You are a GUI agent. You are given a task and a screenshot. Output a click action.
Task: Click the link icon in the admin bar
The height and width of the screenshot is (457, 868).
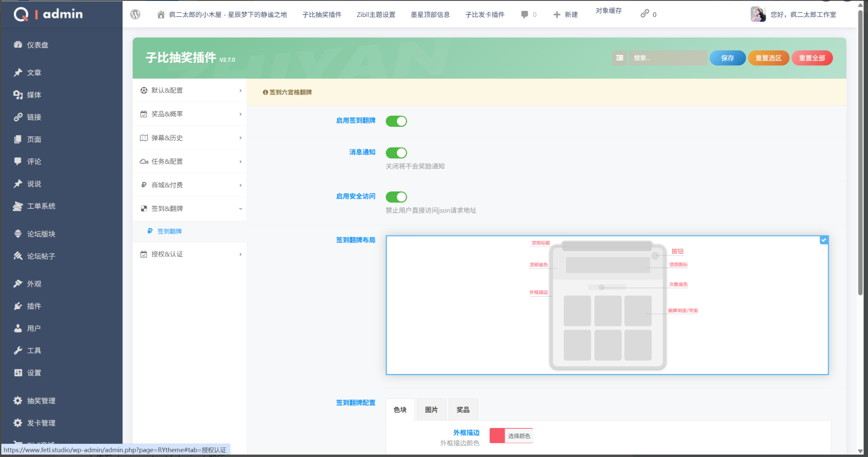(x=645, y=14)
